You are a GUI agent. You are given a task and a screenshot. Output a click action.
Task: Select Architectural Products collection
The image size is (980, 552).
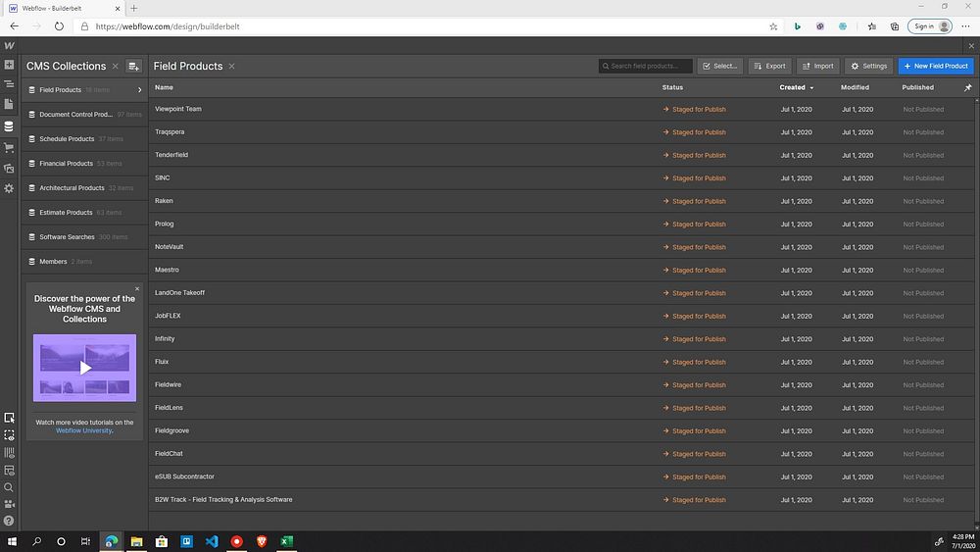pos(85,187)
